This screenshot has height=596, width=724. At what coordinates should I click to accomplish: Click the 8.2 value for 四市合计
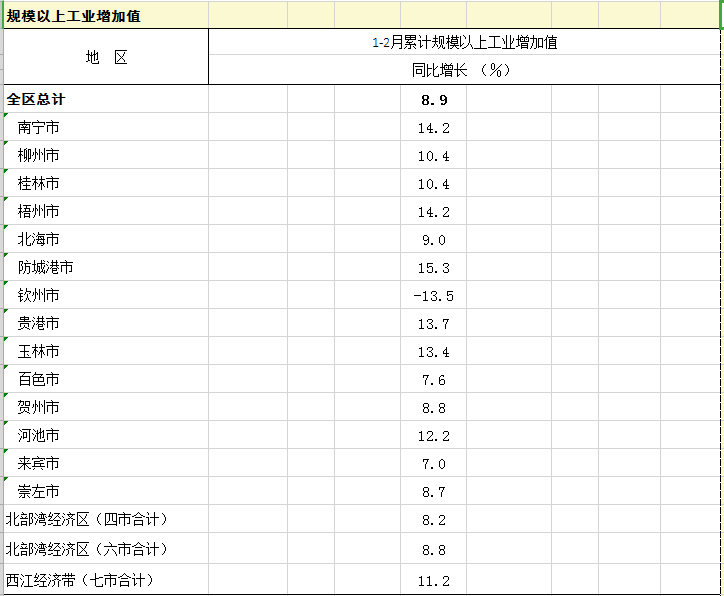pyautogui.click(x=434, y=520)
